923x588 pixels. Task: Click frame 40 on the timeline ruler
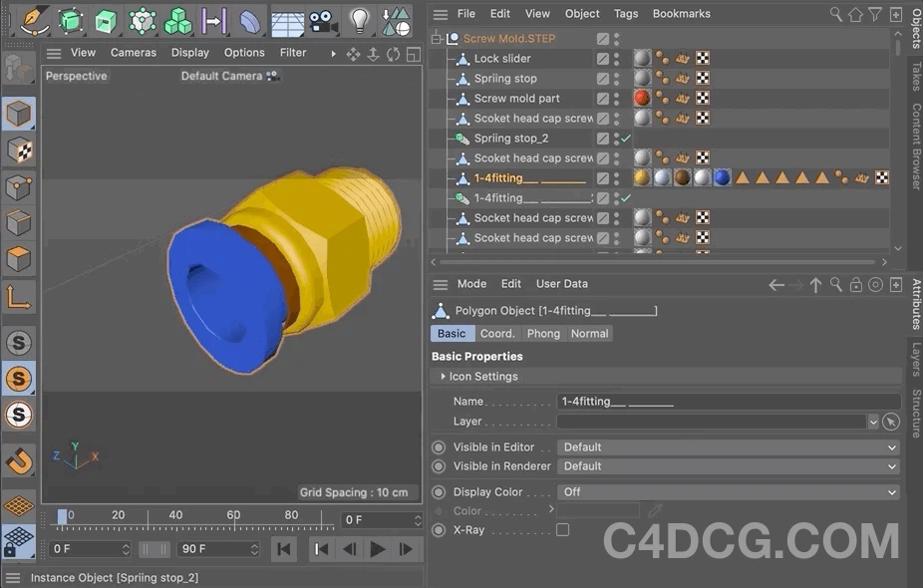[175, 514]
